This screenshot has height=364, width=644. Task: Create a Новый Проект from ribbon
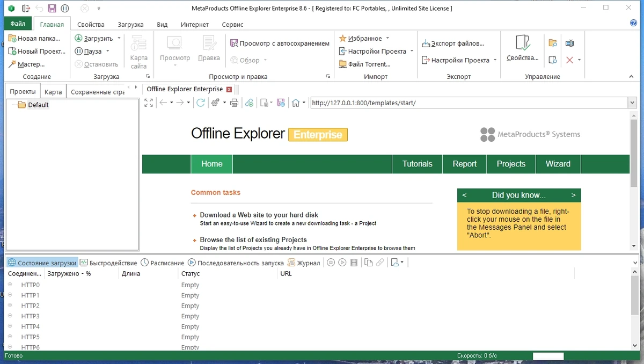(x=37, y=52)
